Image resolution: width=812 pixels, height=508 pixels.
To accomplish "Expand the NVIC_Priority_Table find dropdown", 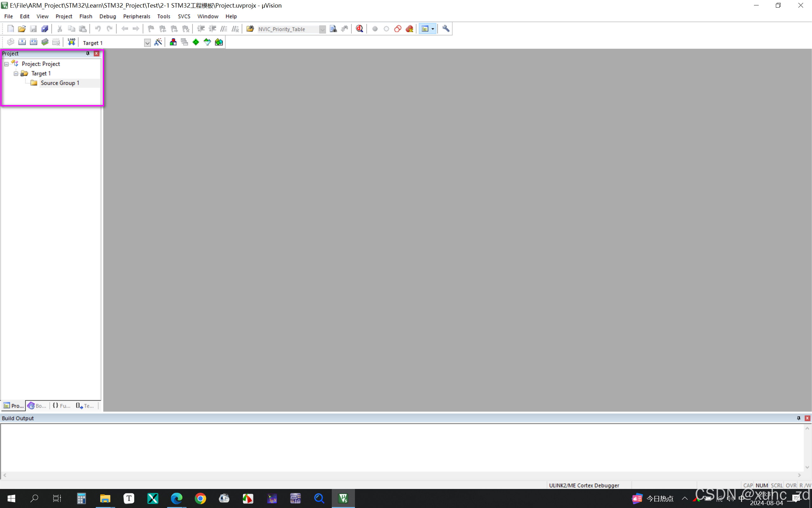I will pos(323,29).
